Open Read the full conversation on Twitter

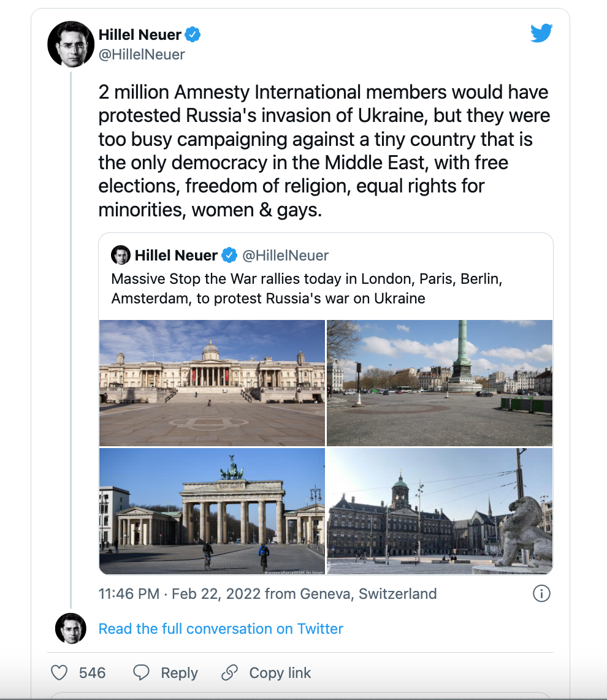point(221,628)
